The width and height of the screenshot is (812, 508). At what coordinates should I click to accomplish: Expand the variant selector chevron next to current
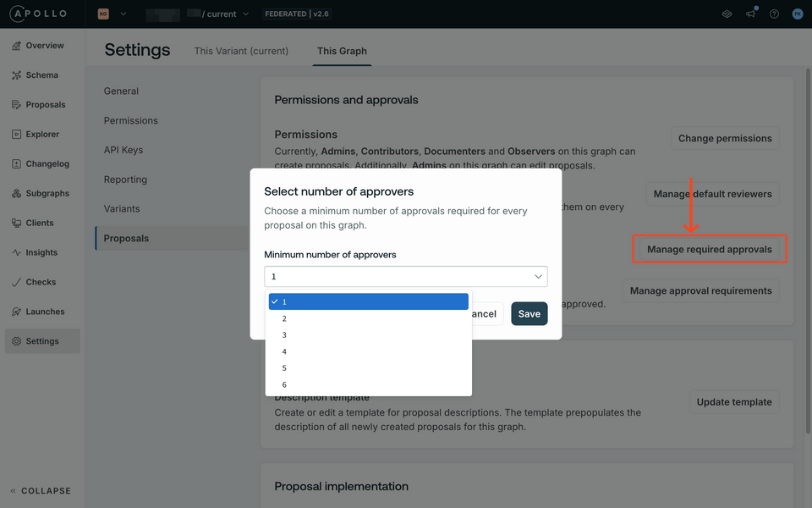pyautogui.click(x=246, y=14)
